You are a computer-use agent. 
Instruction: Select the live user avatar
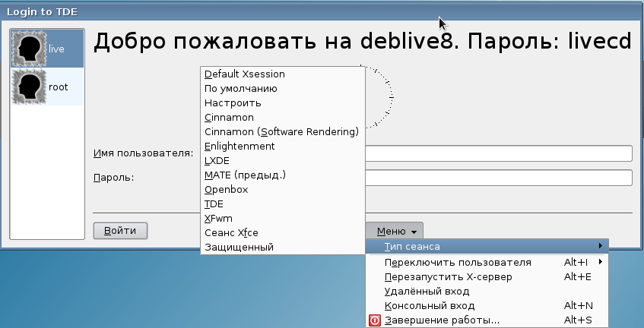coord(29,49)
